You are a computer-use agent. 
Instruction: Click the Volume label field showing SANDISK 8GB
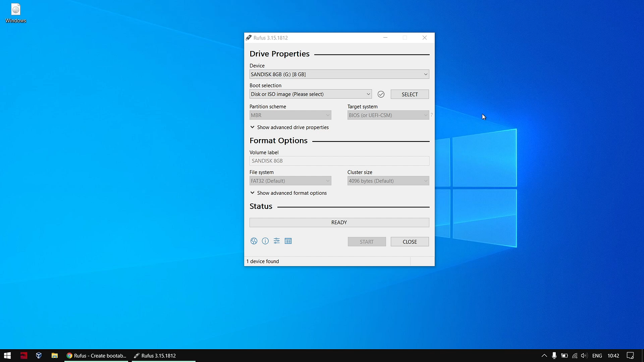coord(339,161)
